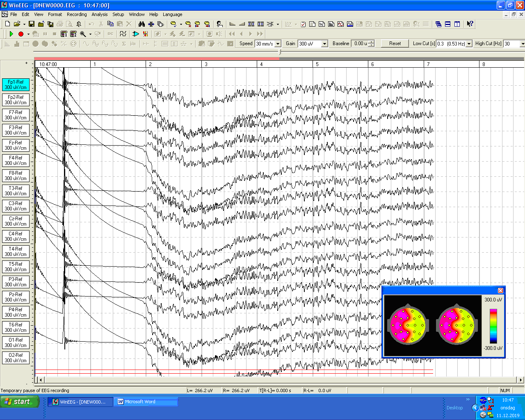Switch to Microsoft Word in taskbar
Screen dimensions: 525x420
146,402
